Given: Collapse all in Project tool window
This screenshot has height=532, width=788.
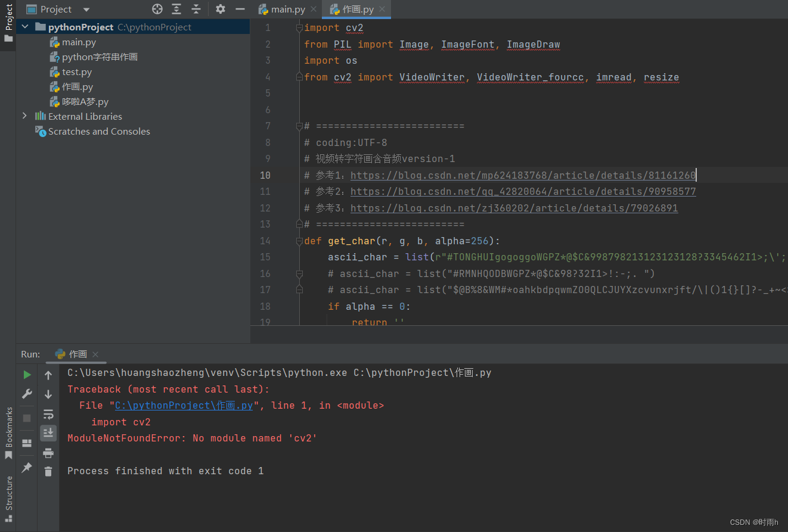Looking at the screenshot, I should pos(196,9).
